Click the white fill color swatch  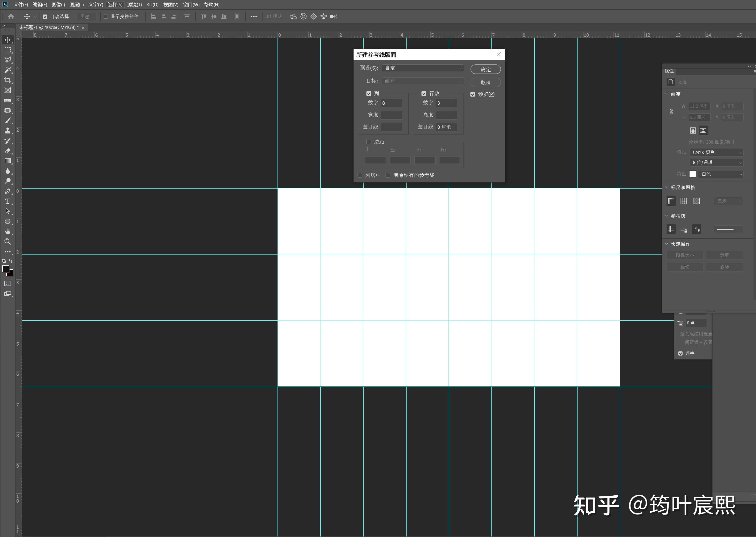pos(693,174)
